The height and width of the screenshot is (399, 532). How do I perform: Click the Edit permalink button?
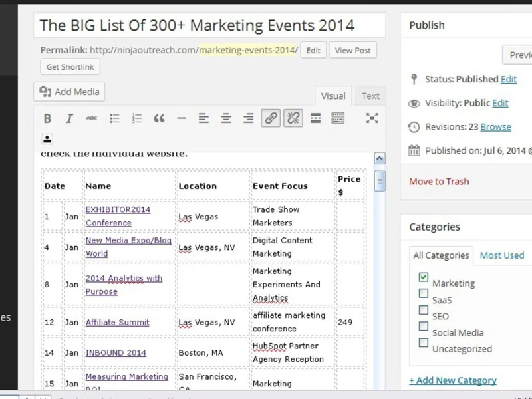click(313, 51)
